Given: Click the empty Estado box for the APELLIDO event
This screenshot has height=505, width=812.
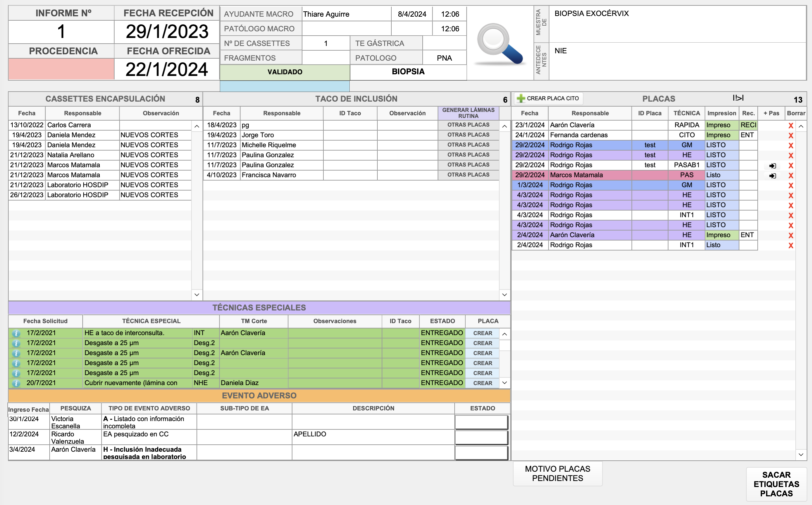Looking at the screenshot, I should click(482, 437).
